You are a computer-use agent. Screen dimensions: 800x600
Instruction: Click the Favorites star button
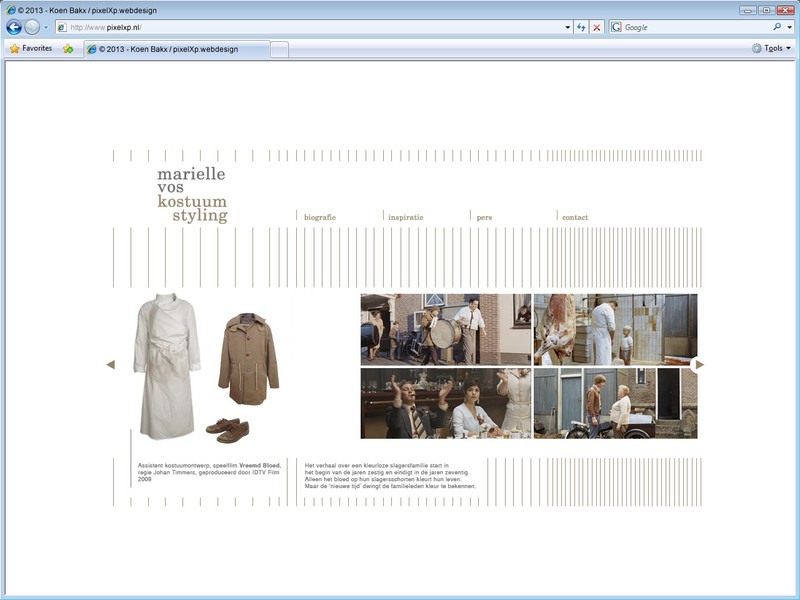point(30,48)
